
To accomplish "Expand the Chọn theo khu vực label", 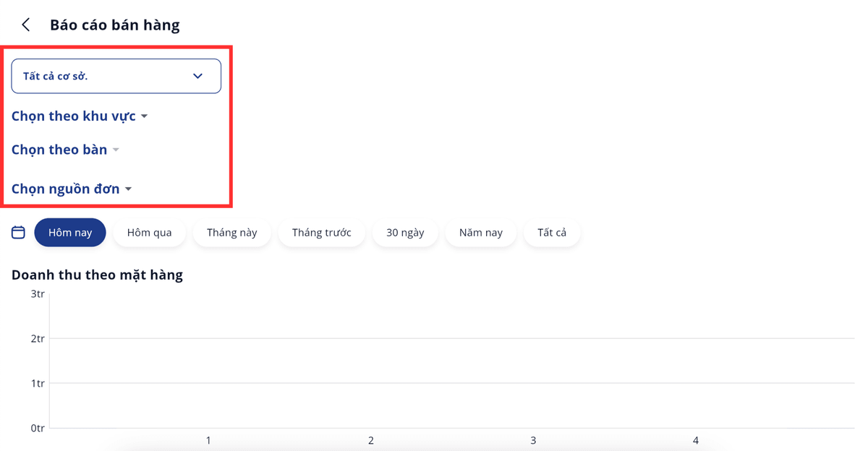I will pyautogui.click(x=73, y=116).
